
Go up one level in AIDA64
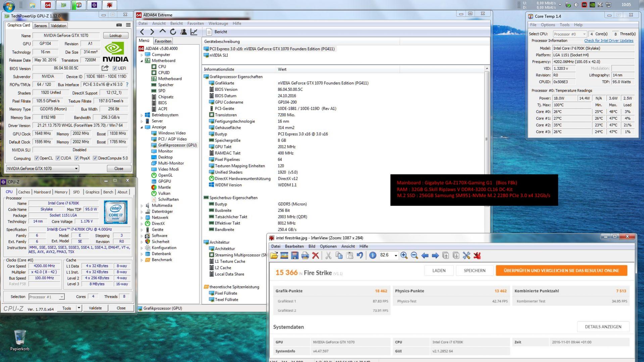[163, 32]
